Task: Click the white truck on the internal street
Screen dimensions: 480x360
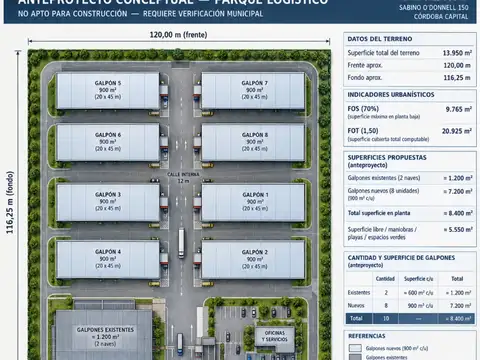Action: 181,243
